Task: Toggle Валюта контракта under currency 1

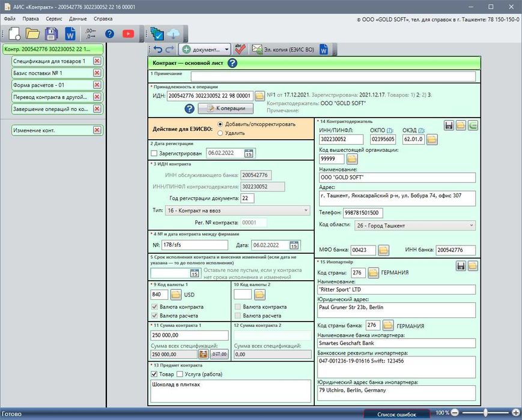Action: [154, 307]
